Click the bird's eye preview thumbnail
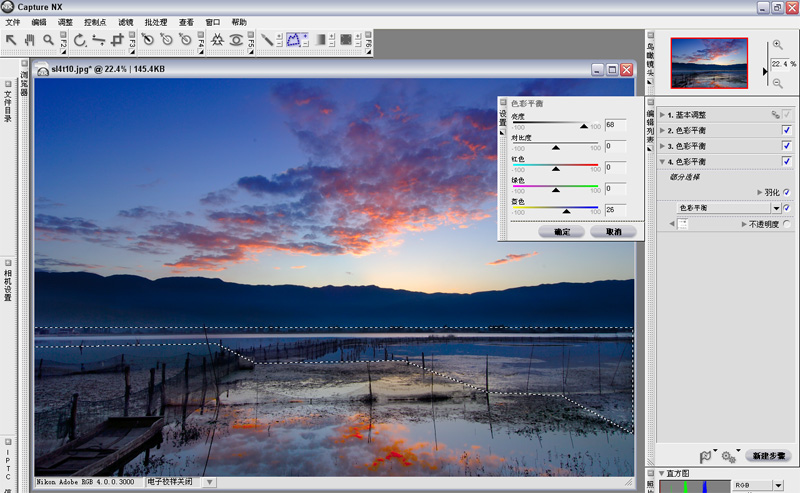 (x=709, y=63)
